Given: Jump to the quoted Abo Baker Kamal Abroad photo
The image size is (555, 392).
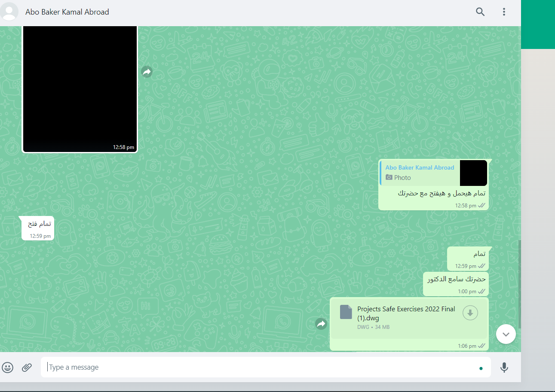Looking at the screenshot, I should (433, 173).
